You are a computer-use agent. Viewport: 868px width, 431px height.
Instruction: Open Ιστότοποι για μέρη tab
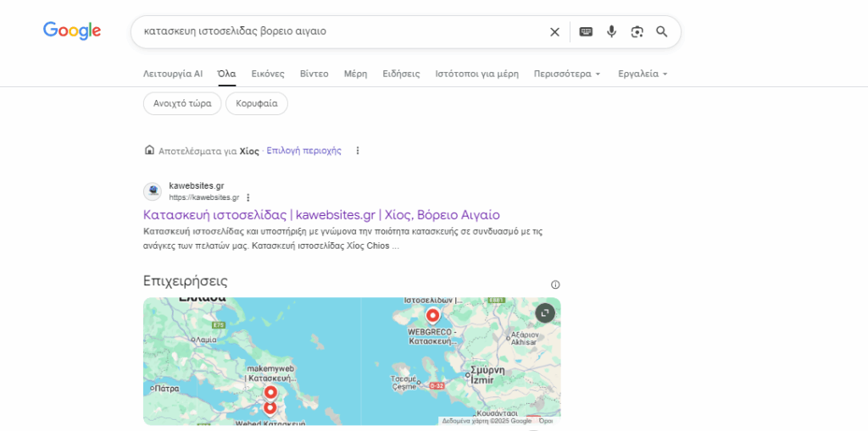477,74
